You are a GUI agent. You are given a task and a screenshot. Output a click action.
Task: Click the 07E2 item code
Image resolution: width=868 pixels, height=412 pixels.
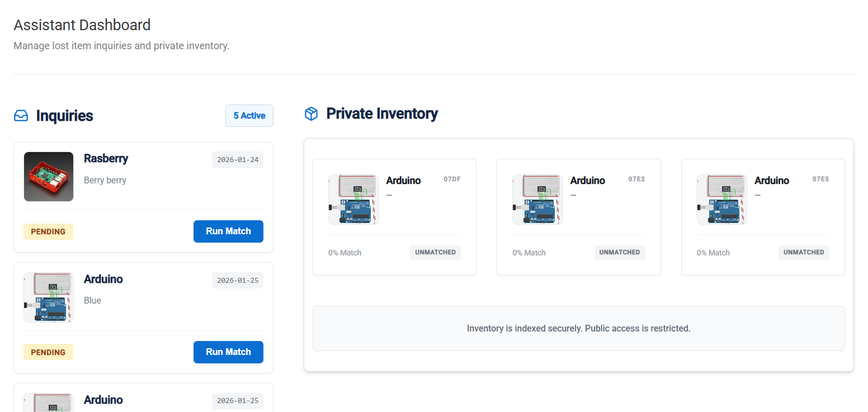pyautogui.click(x=636, y=179)
